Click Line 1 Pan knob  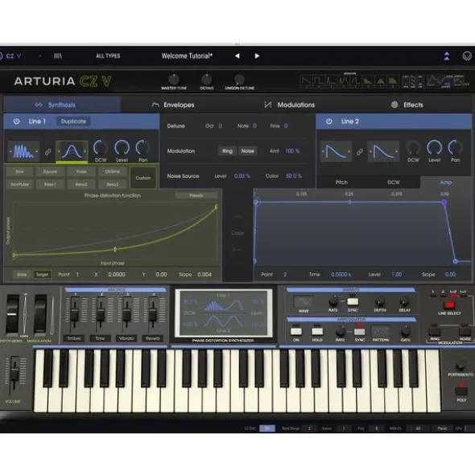142,148
